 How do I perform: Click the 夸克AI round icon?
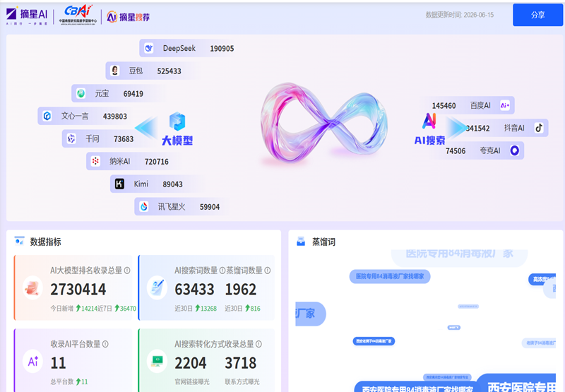pyautogui.click(x=515, y=150)
